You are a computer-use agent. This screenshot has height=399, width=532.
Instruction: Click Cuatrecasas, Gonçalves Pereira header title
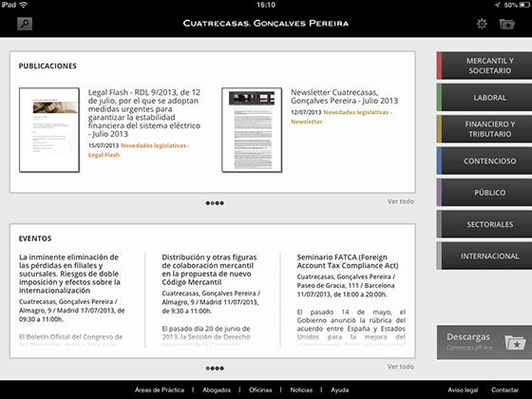[266, 24]
